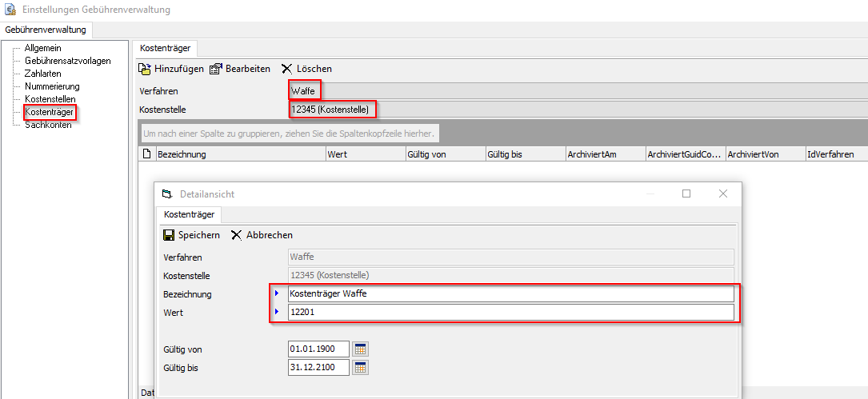This screenshot has width=868, height=399.
Task: Open Sachkonten tree entry
Action: tap(48, 125)
